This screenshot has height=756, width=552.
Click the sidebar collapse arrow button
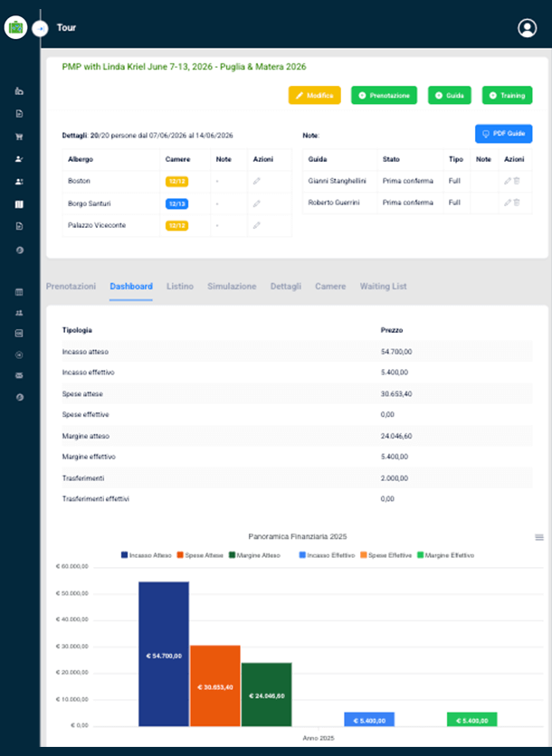click(40, 28)
